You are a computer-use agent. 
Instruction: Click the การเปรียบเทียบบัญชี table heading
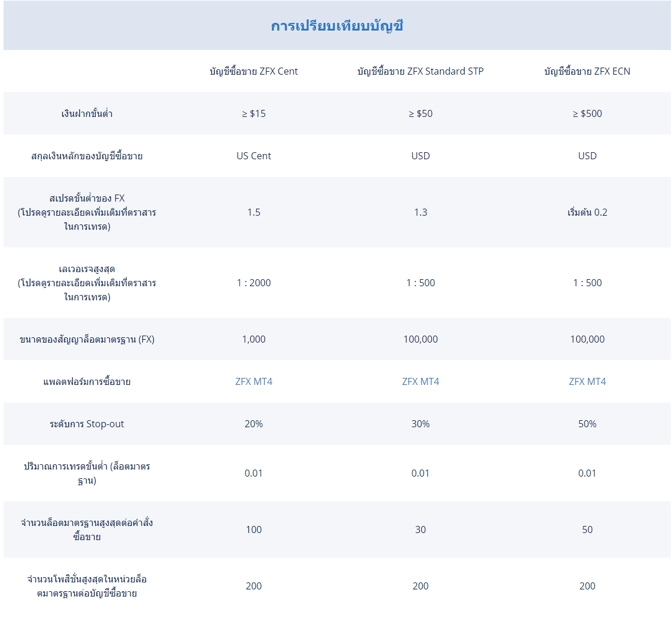tap(337, 26)
